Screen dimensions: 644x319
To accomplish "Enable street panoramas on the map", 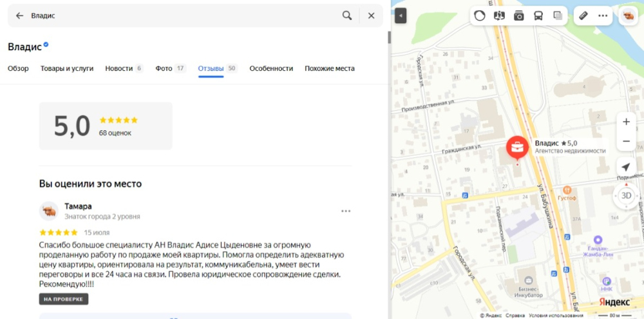I will coord(500,16).
